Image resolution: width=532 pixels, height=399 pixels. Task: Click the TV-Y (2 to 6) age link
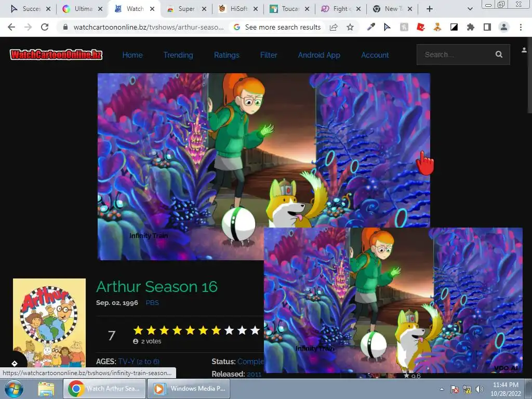(x=139, y=362)
